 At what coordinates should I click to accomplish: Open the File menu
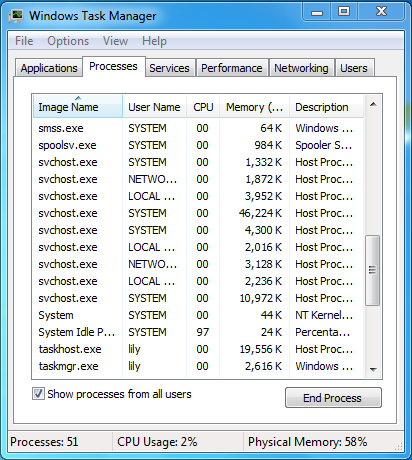24,41
